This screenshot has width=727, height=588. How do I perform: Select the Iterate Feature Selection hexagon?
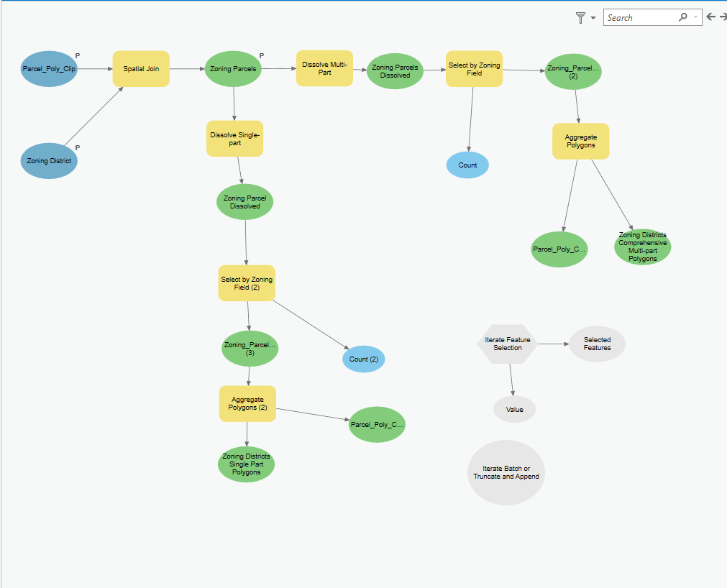[507, 344]
